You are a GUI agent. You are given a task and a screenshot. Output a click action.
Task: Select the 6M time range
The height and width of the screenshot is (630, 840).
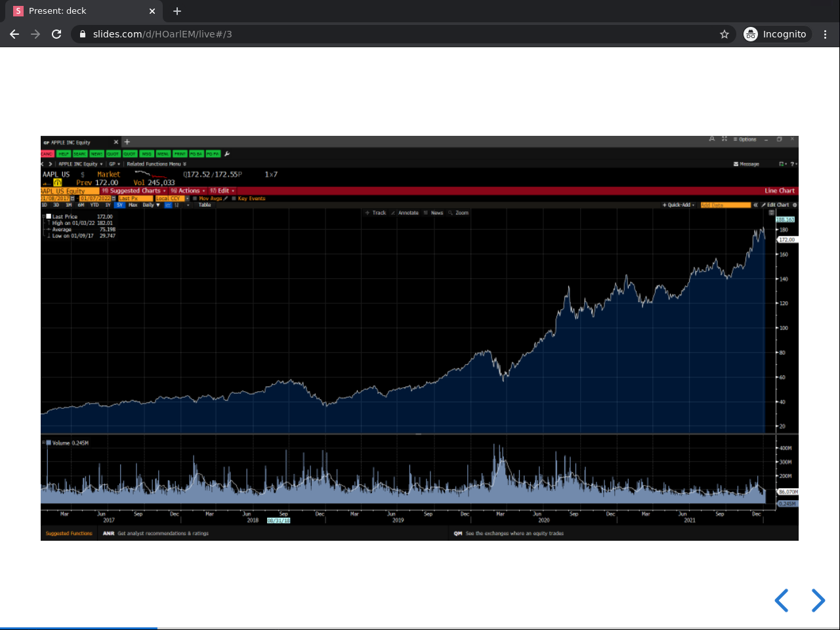click(81, 205)
